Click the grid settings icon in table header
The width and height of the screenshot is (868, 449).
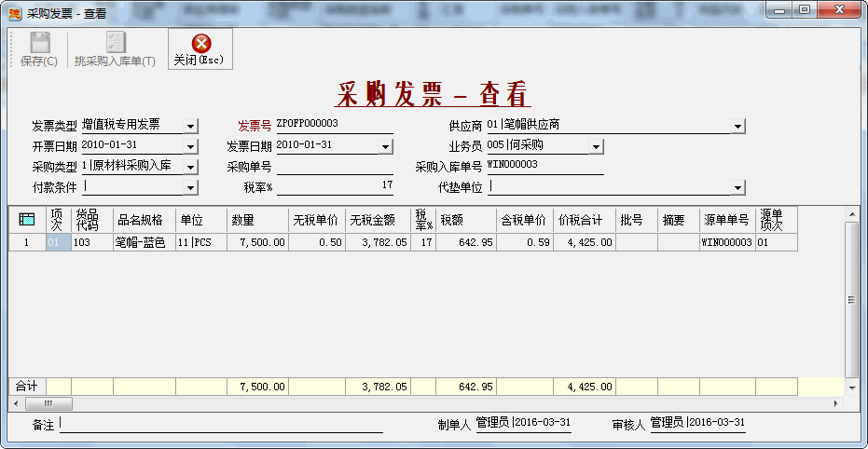tap(26, 220)
